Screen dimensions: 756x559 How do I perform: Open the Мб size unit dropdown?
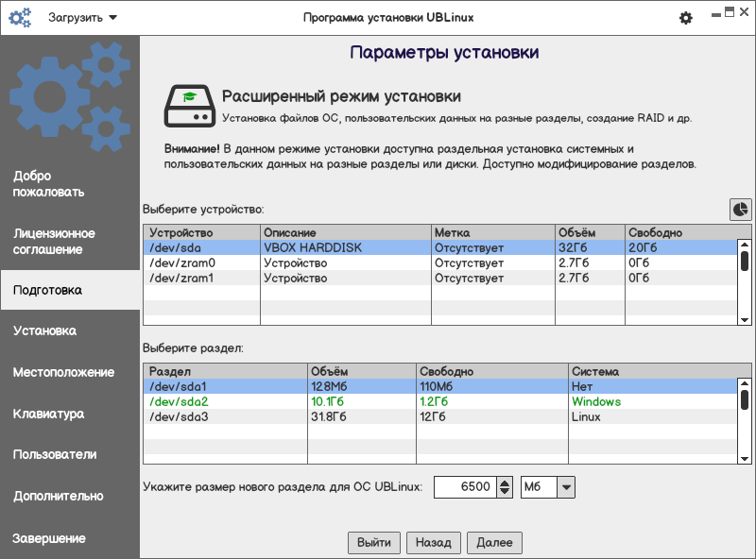(548, 487)
